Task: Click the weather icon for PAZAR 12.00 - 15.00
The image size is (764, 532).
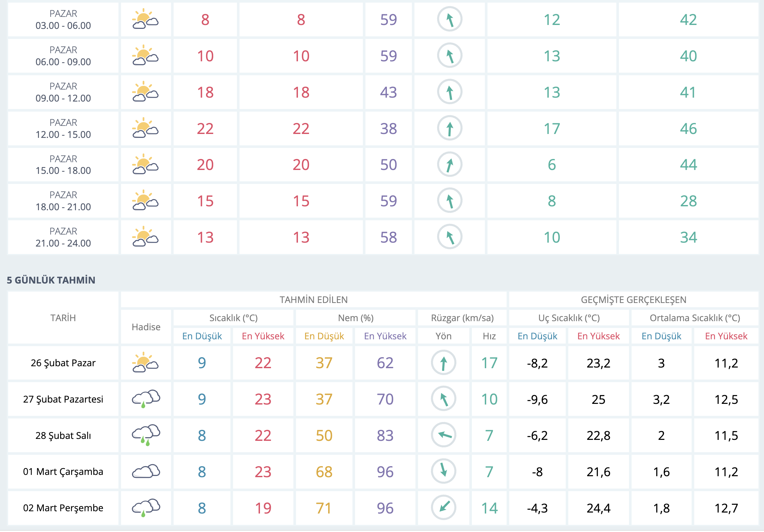Action: [x=145, y=128]
